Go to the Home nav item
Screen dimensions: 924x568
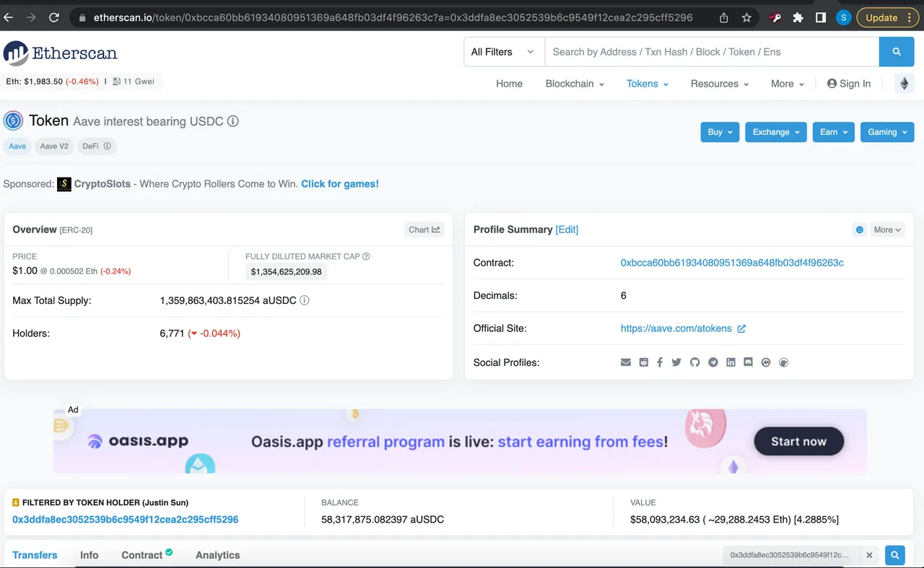point(509,84)
